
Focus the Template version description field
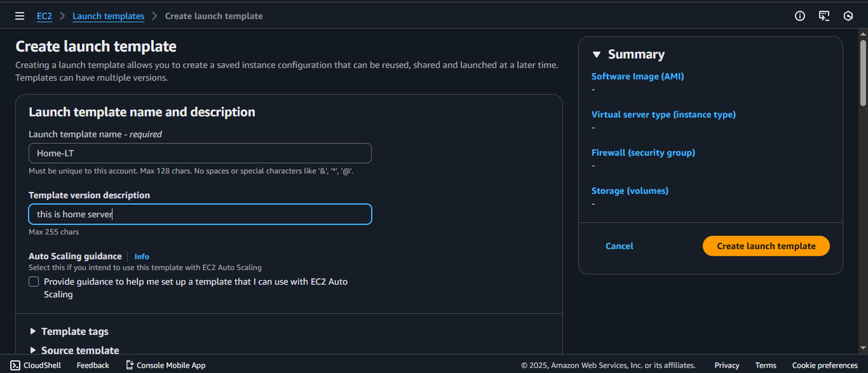[x=200, y=214]
